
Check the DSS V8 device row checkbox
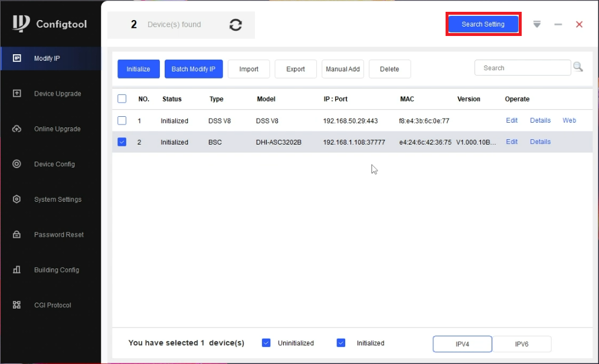[122, 120]
